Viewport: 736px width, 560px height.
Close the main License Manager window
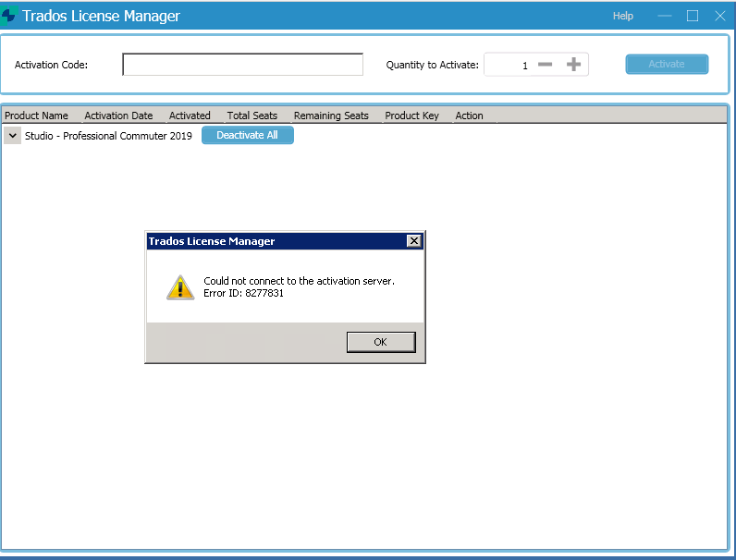click(x=720, y=16)
